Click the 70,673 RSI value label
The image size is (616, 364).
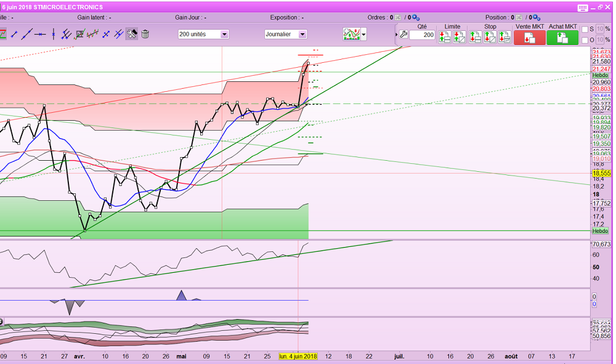tap(601, 245)
